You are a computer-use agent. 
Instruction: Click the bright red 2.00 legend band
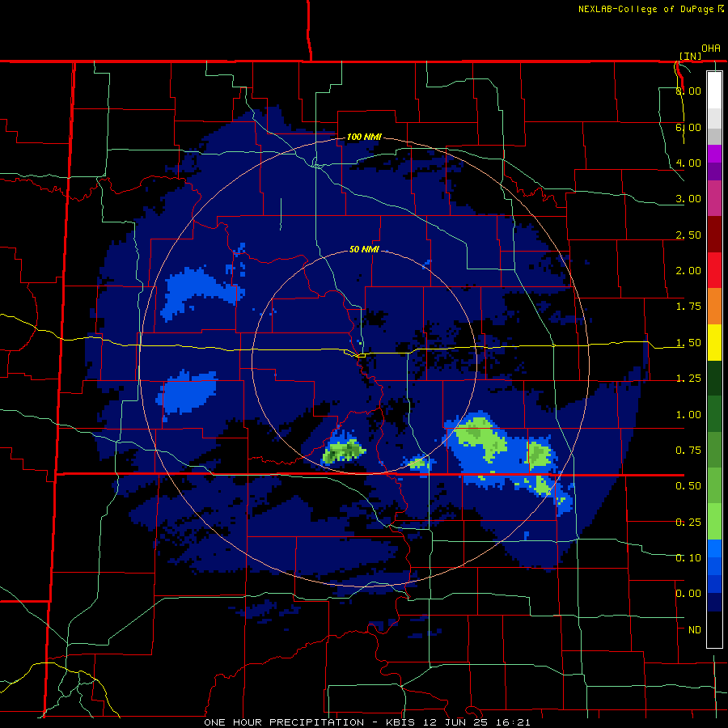pos(714,270)
